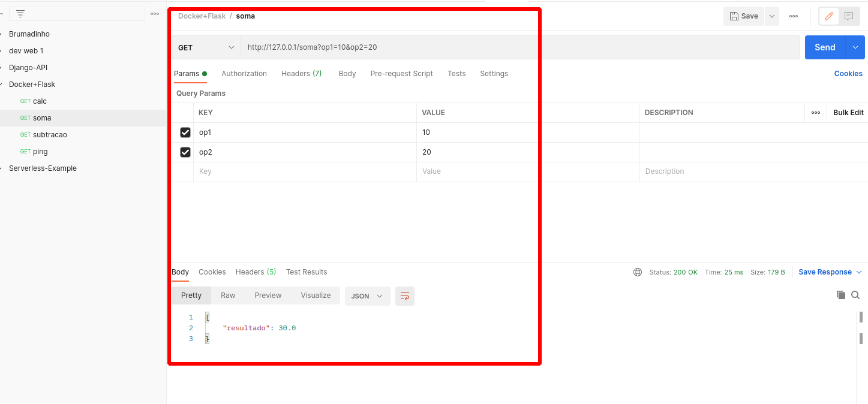The image size is (868, 404).
Task: Click the three-dot more actions icon
Action: click(x=794, y=16)
